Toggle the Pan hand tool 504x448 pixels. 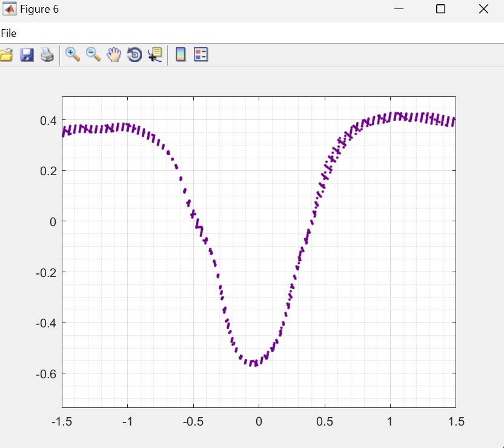tap(114, 55)
